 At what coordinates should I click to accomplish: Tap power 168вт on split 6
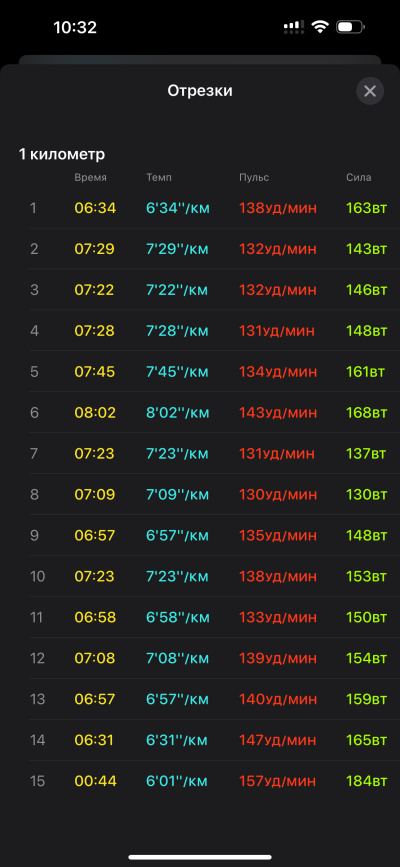[366, 413]
